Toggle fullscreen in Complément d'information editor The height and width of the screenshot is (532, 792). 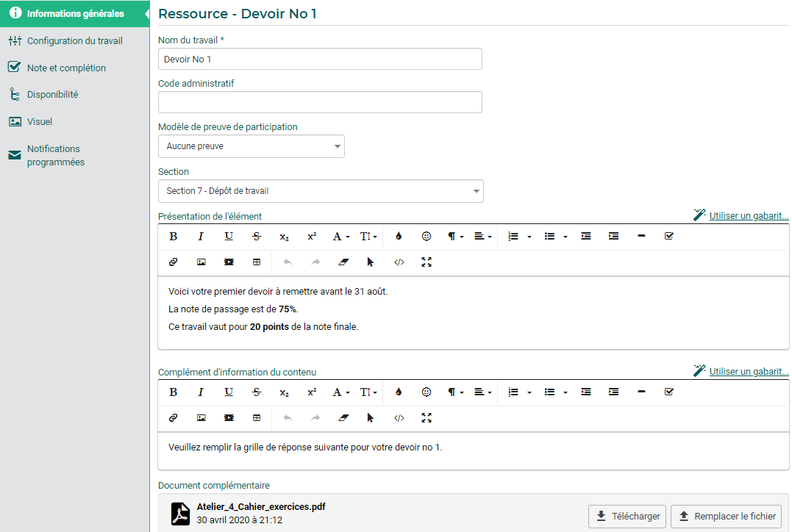click(427, 418)
